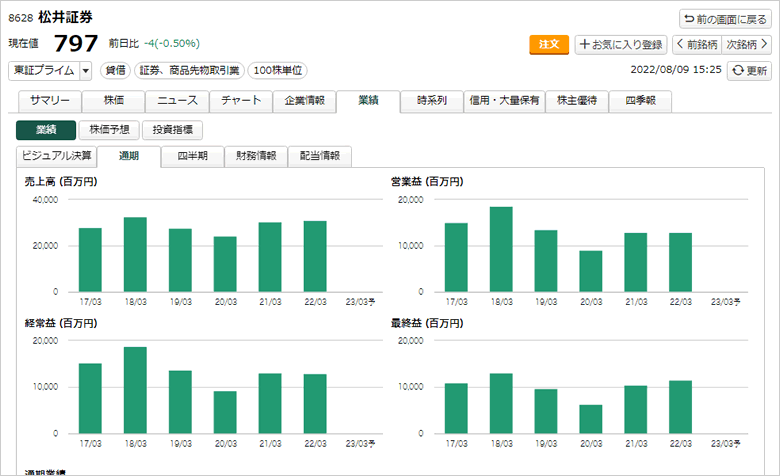Click the 17/03 bar in 経常益 chart
780x476 pixels.
coord(90,398)
